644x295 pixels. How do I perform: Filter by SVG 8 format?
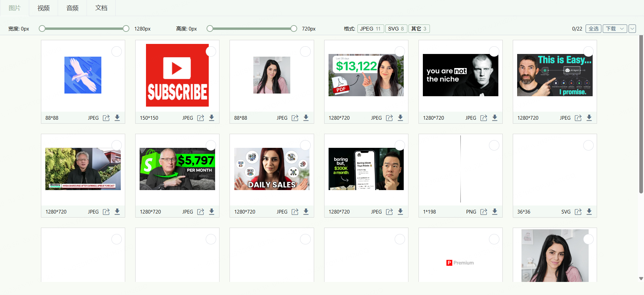(x=396, y=29)
